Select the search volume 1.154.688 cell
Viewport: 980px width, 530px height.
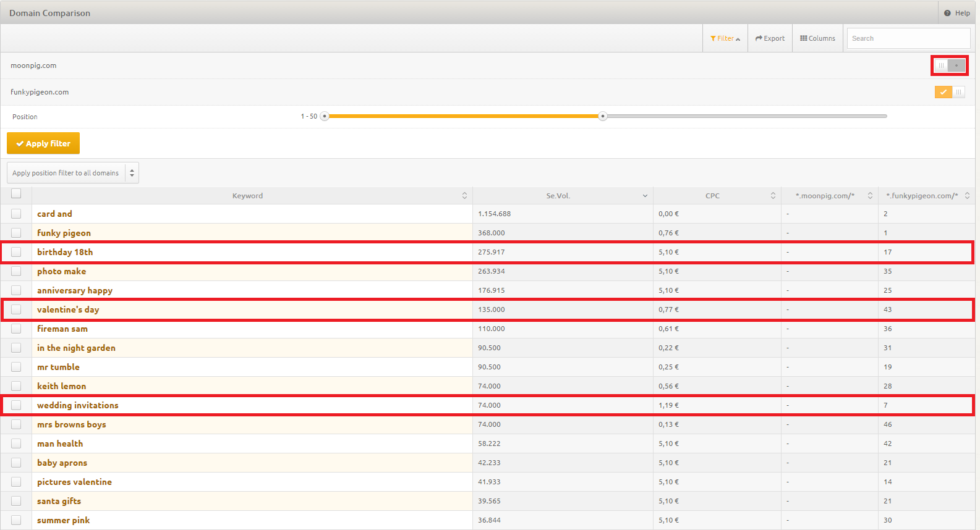click(563, 214)
